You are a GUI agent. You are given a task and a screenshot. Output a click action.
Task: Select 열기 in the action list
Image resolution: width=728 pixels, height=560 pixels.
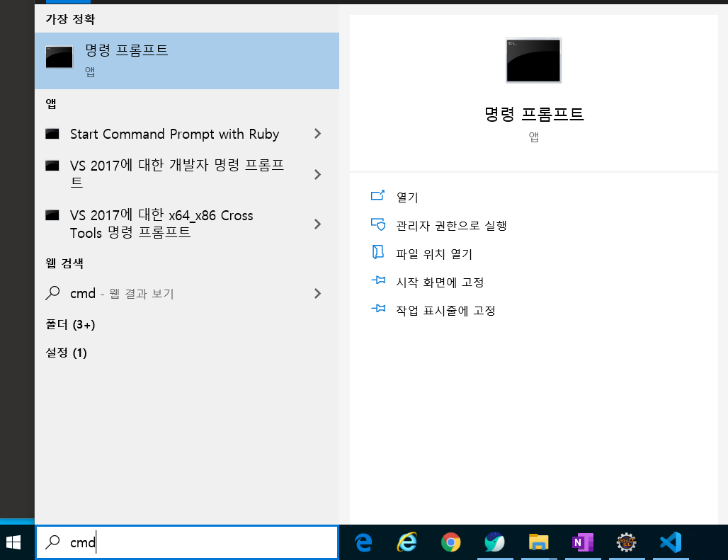(407, 198)
